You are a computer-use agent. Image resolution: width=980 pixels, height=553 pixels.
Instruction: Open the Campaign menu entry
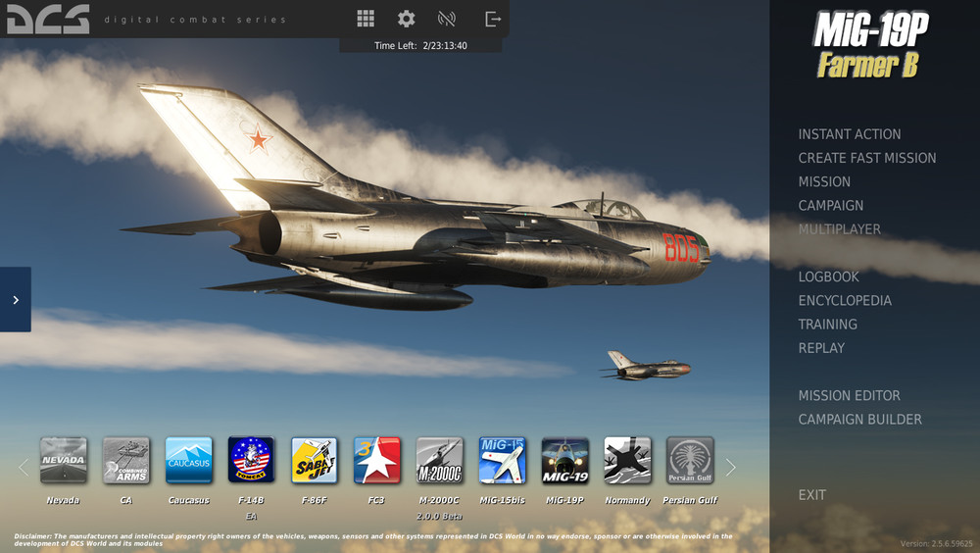(x=831, y=205)
